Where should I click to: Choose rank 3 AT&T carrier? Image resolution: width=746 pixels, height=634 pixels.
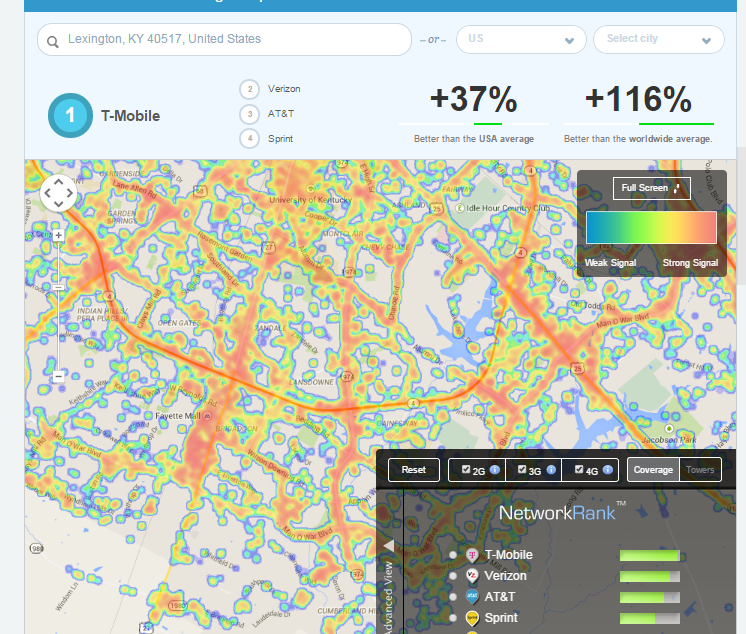[x=267, y=114]
